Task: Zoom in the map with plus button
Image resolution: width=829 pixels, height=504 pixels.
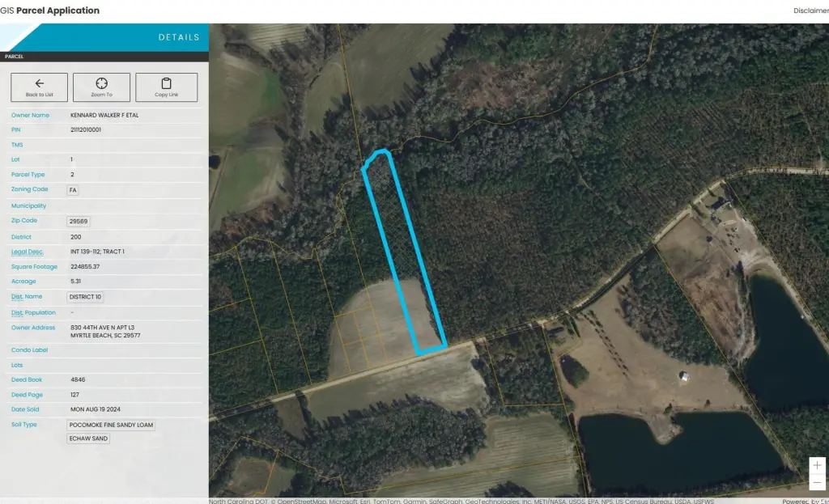Action: (817, 465)
